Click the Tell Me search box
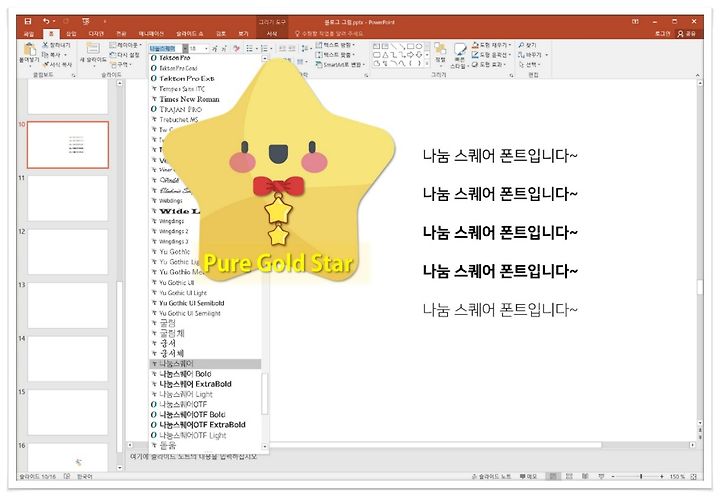 click(329, 34)
